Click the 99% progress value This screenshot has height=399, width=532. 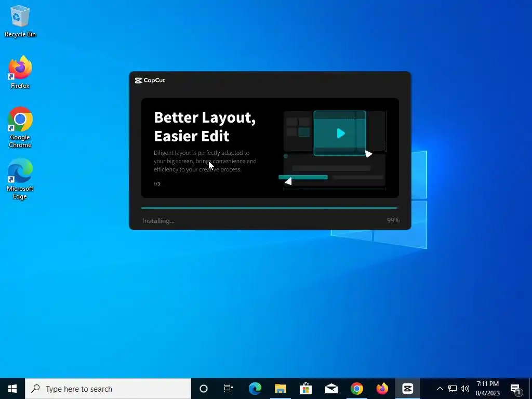[x=393, y=220]
